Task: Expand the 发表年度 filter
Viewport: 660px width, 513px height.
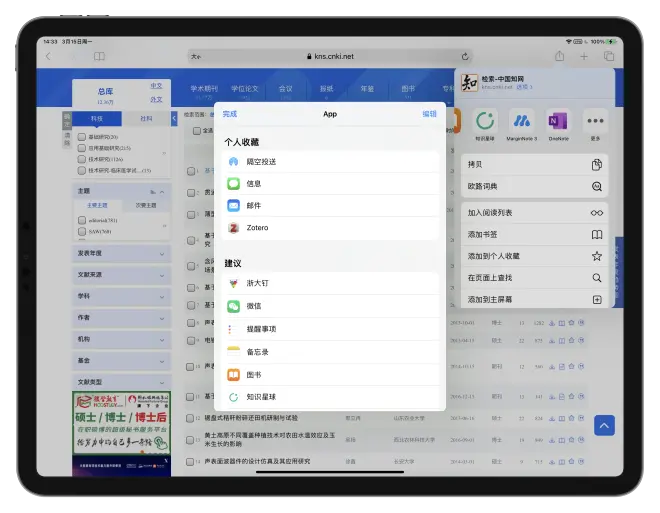Action: pyautogui.click(x=122, y=254)
